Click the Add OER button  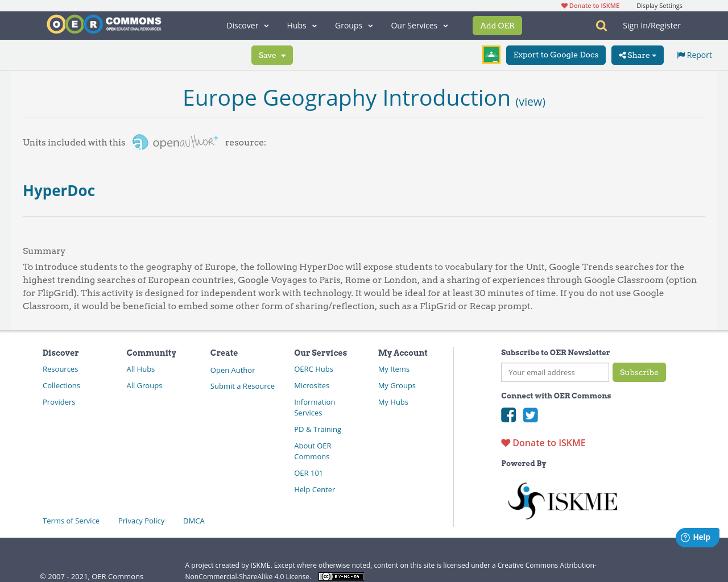pyautogui.click(x=497, y=26)
